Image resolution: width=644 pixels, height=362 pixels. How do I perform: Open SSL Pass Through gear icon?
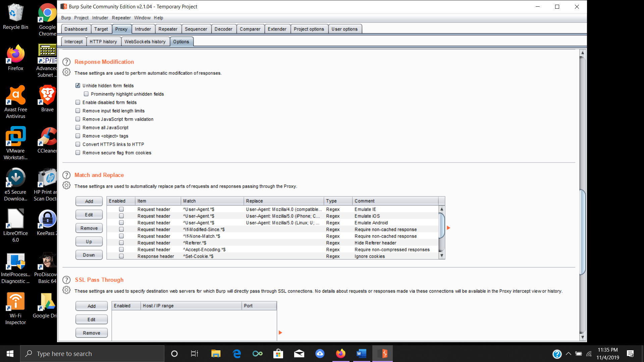(x=66, y=290)
